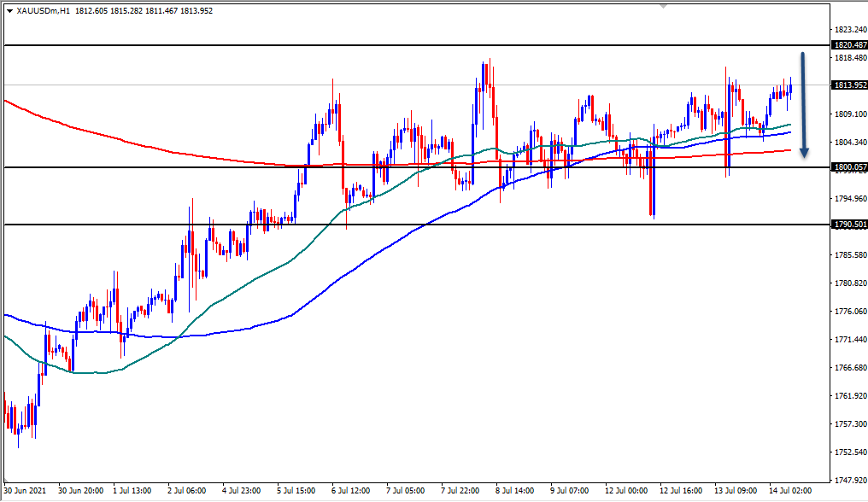
Task: Click the chart shift triangle marker at top
Action: (x=664, y=6)
